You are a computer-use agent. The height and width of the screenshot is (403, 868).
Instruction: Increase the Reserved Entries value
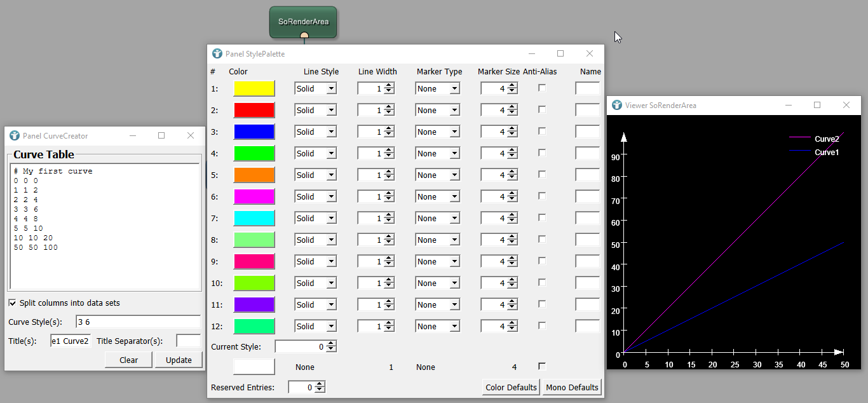coord(320,385)
